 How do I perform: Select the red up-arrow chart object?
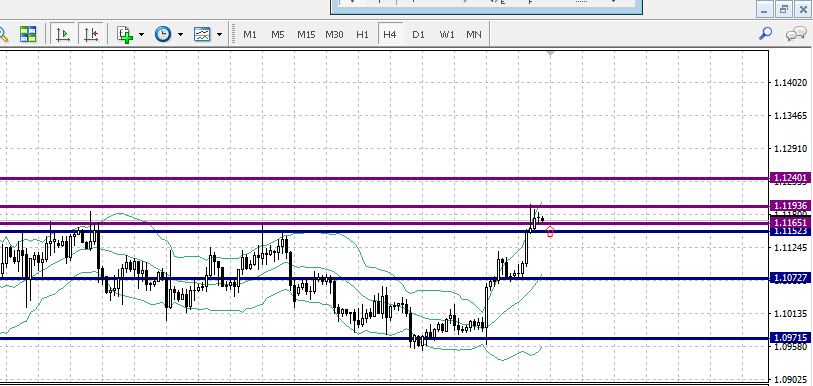[x=550, y=231]
